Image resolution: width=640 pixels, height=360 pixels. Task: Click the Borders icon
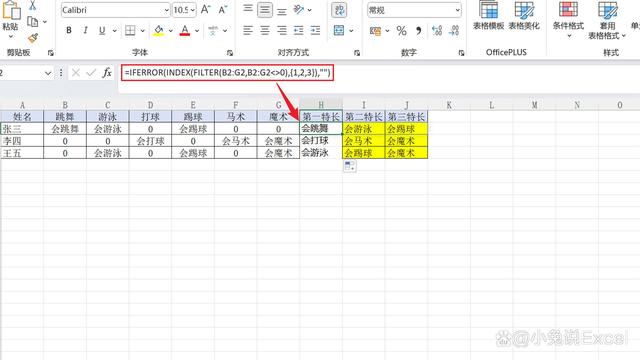coord(130,31)
